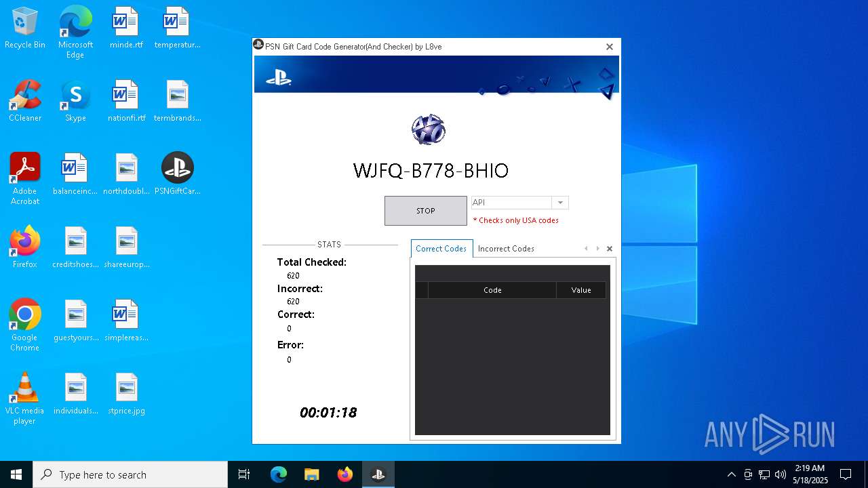Screen dimensions: 868x488
Task: Switch to the Incorrect Codes tab
Action: click(x=506, y=249)
